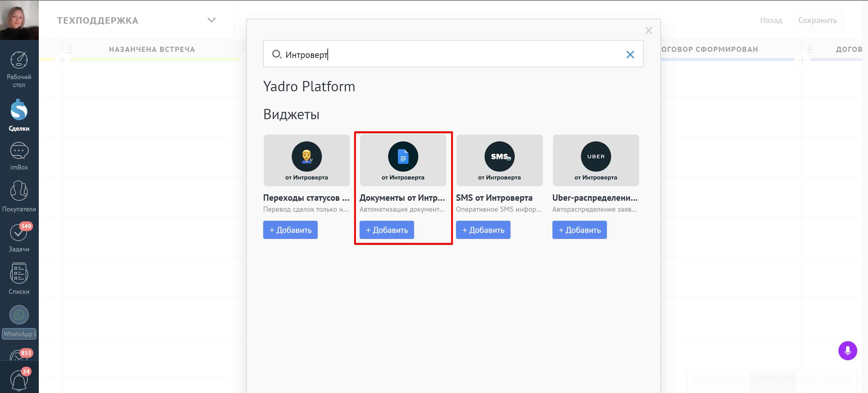Open Списки lists in sidebar
The height and width of the screenshot is (393, 868).
click(19, 279)
